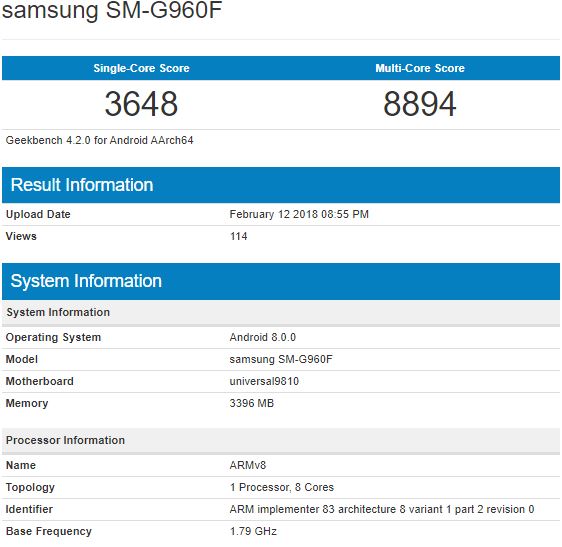Click the page title 'samsung SM-G960F'
The height and width of the screenshot is (547, 562).
(x=112, y=10)
